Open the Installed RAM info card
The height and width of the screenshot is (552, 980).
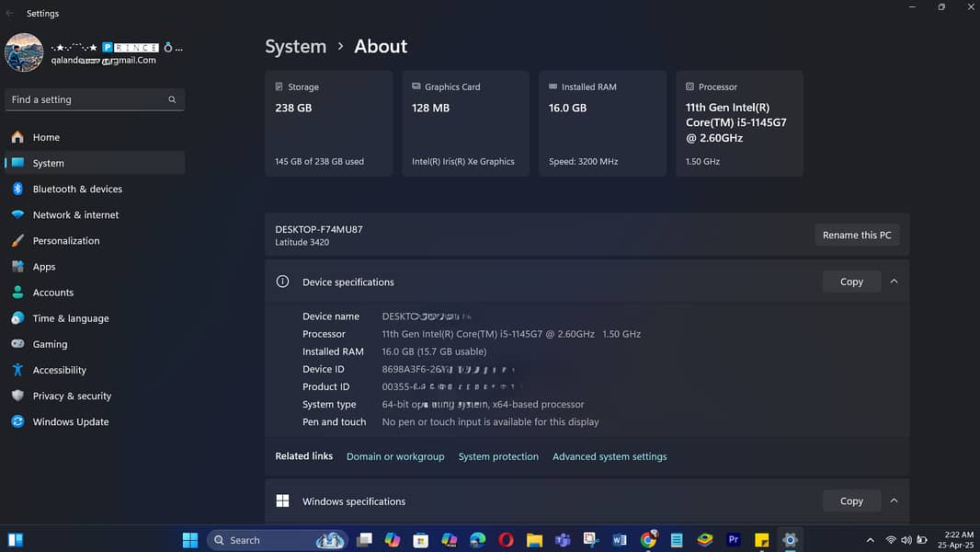pyautogui.click(x=602, y=124)
